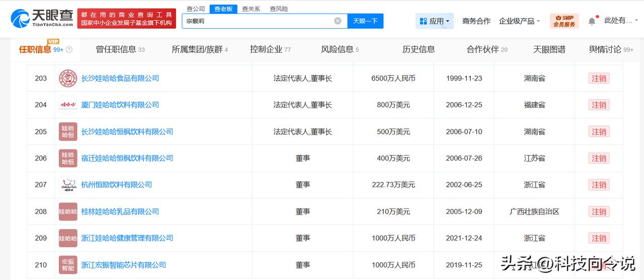The width and height of the screenshot is (644, 280).
Task: Click logo of 宿迁娃哈哈恒枫饮料有限公司
Action: (68, 158)
